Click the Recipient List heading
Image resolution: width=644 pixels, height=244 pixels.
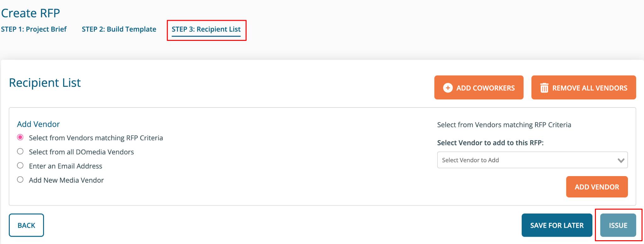45,83
